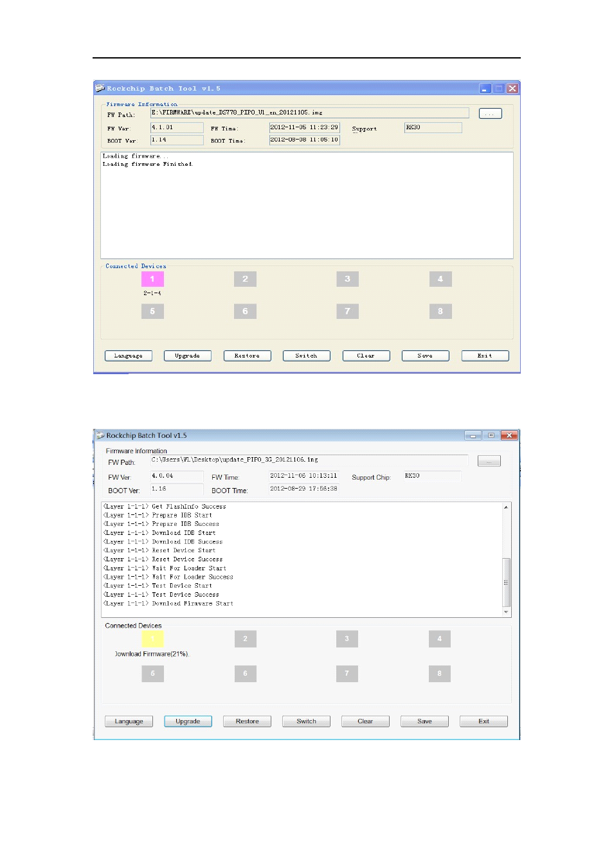Click Switch in the upper Rockchip window

307,356
